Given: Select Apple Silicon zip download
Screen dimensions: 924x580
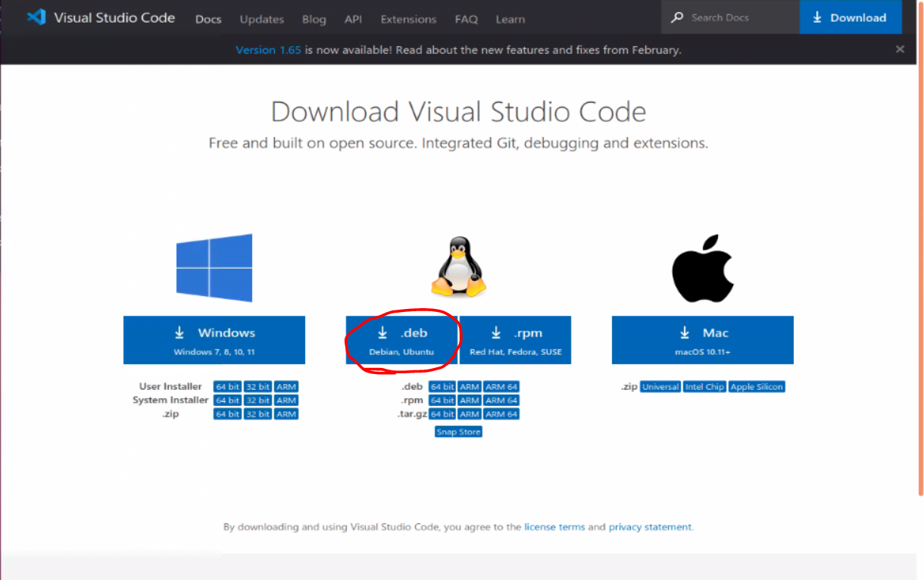Looking at the screenshot, I should [x=757, y=387].
